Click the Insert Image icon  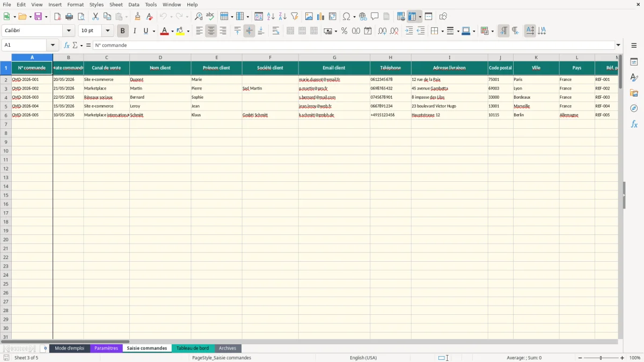(x=309, y=17)
